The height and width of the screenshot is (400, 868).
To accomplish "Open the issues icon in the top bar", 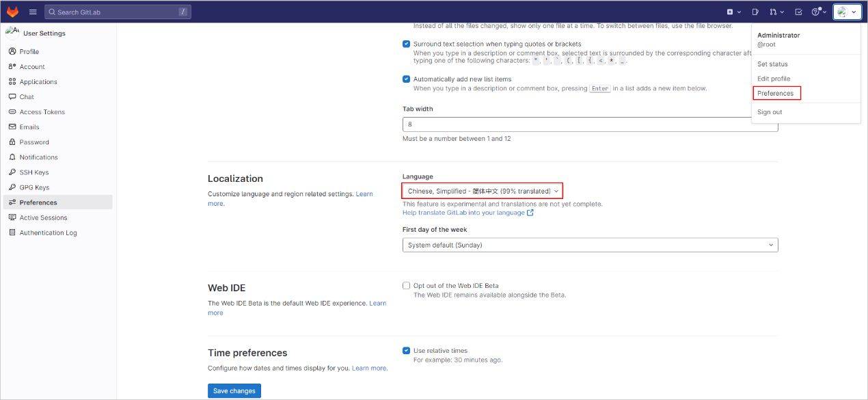I will click(755, 12).
